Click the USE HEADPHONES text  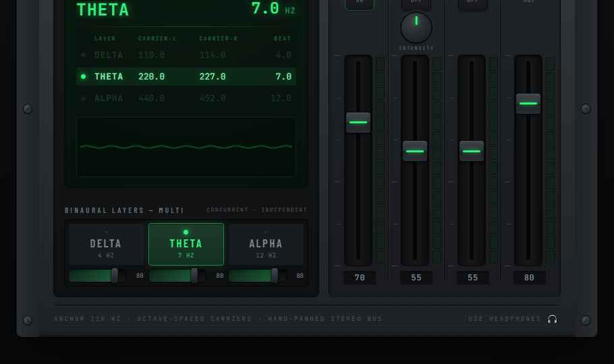pyautogui.click(x=505, y=319)
